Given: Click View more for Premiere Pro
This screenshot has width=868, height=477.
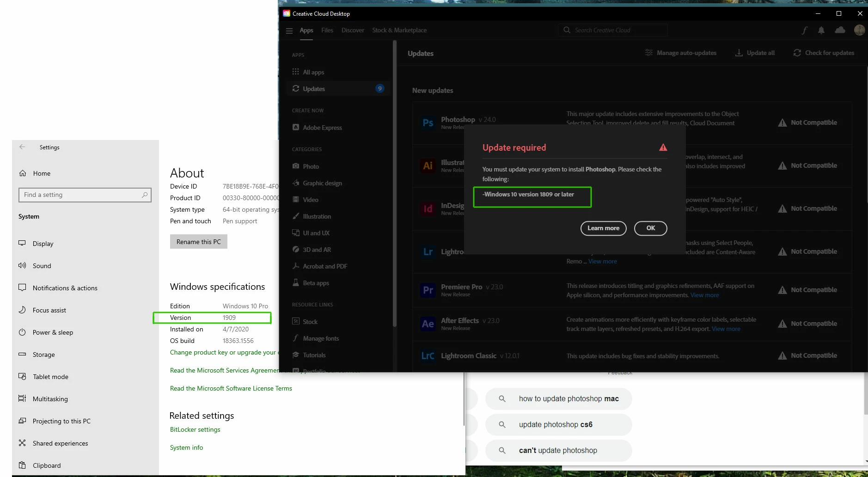Looking at the screenshot, I should click(704, 295).
